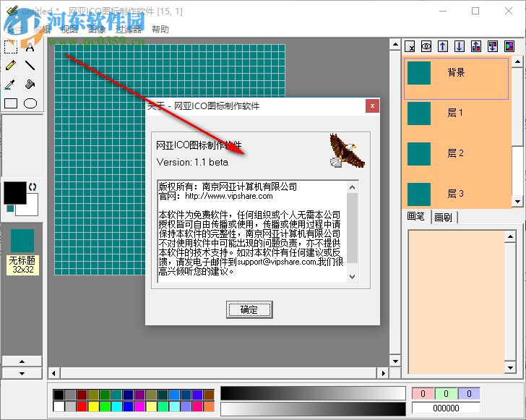Click the black-to-white gradient bar
The image size is (526, 420).
point(313,393)
